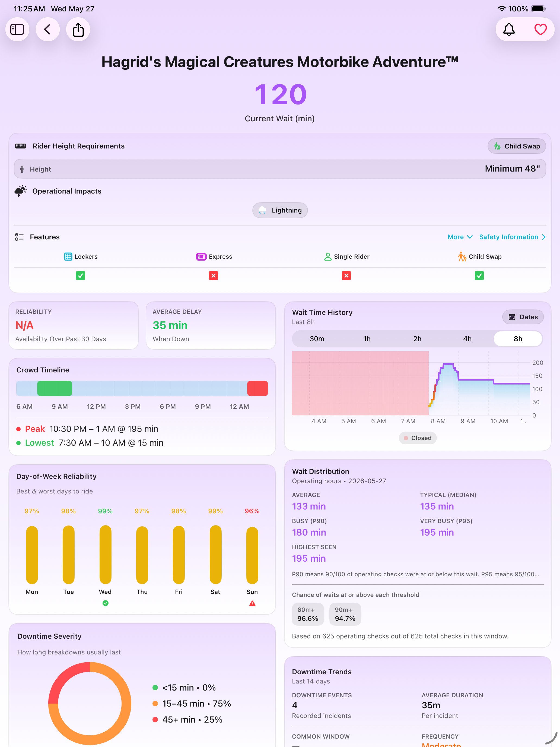Tap the orange Child Swap feature icon

pyautogui.click(x=462, y=257)
